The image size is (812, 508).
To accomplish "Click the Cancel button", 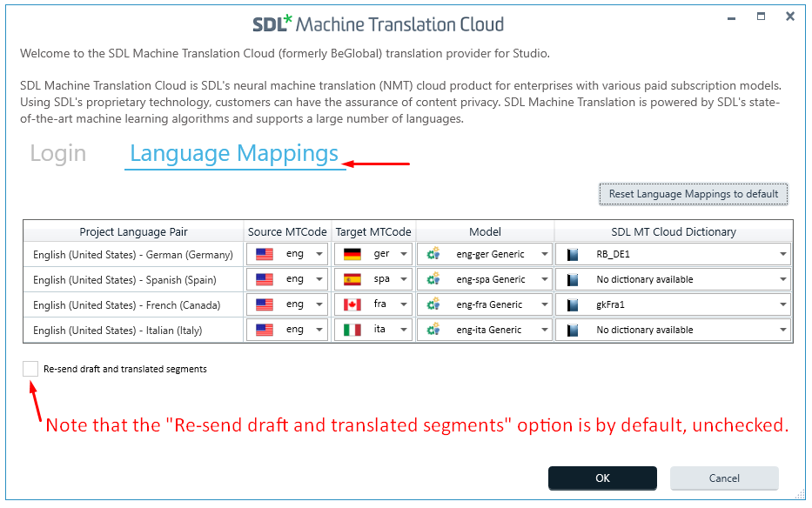I will click(724, 478).
